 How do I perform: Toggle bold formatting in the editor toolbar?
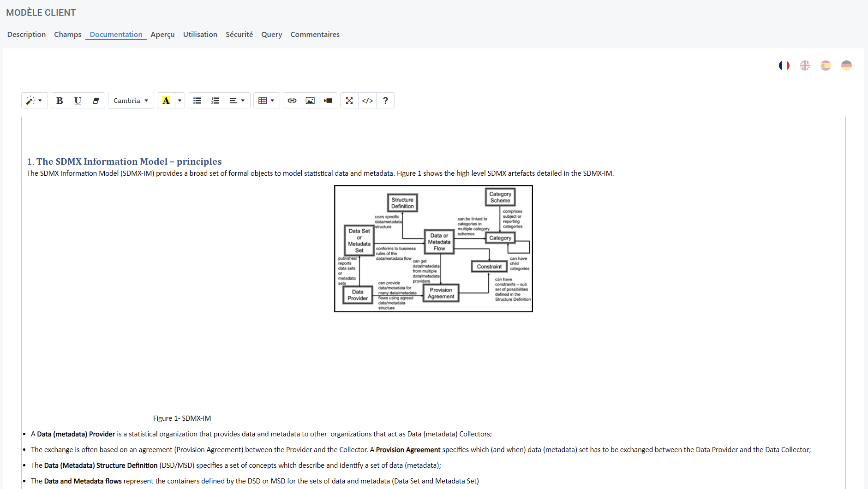(60, 101)
